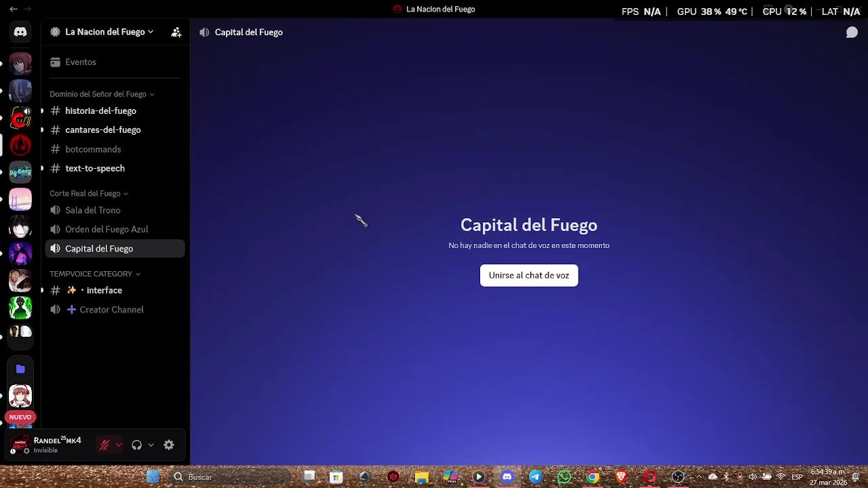This screenshot has width=868, height=488.
Task: Go forward with the right arrow
Action: 27,9
